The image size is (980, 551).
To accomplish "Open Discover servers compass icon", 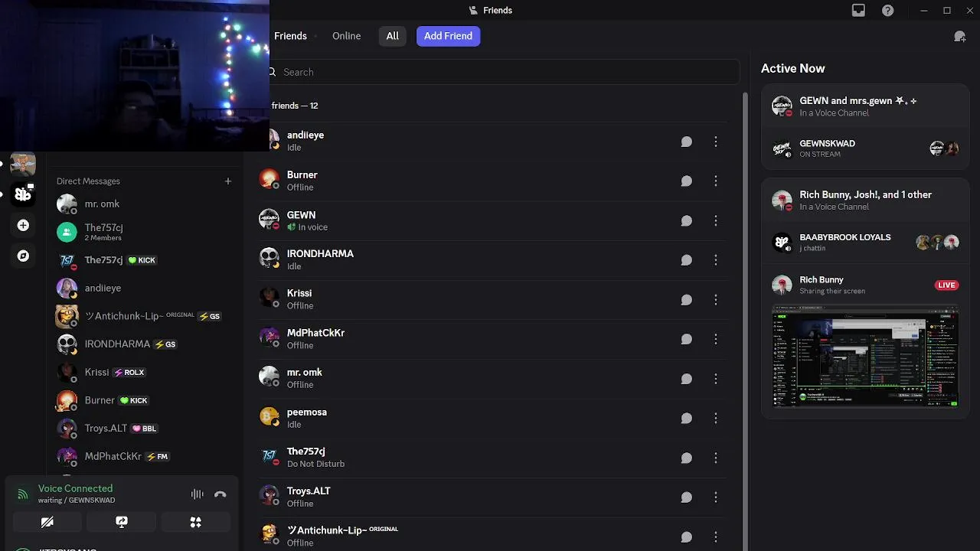I will (x=23, y=256).
